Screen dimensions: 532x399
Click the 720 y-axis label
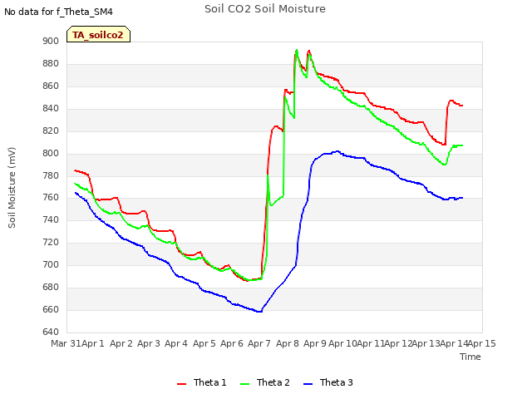[x=51, y=242]
